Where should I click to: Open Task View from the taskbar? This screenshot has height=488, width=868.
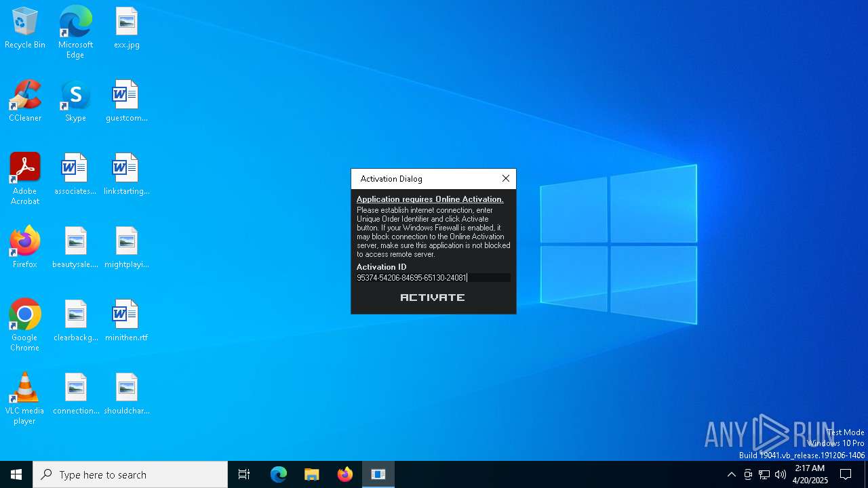click(x=244, y=474)
